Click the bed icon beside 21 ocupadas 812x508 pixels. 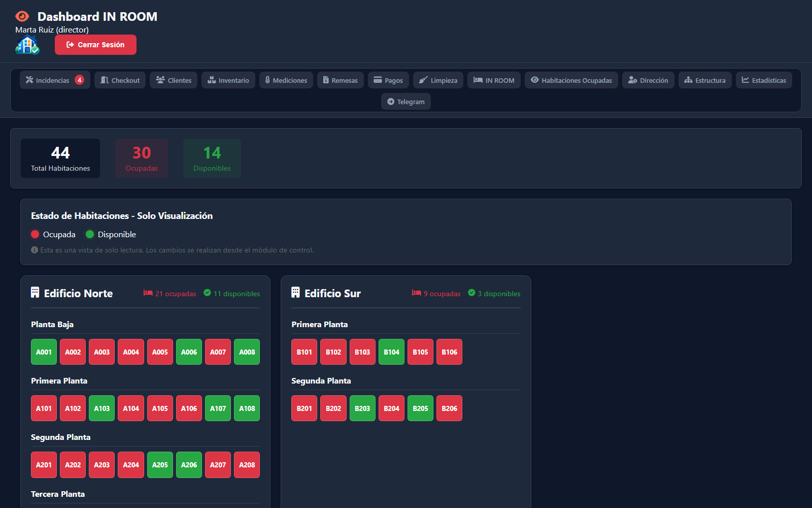(148, 293)
